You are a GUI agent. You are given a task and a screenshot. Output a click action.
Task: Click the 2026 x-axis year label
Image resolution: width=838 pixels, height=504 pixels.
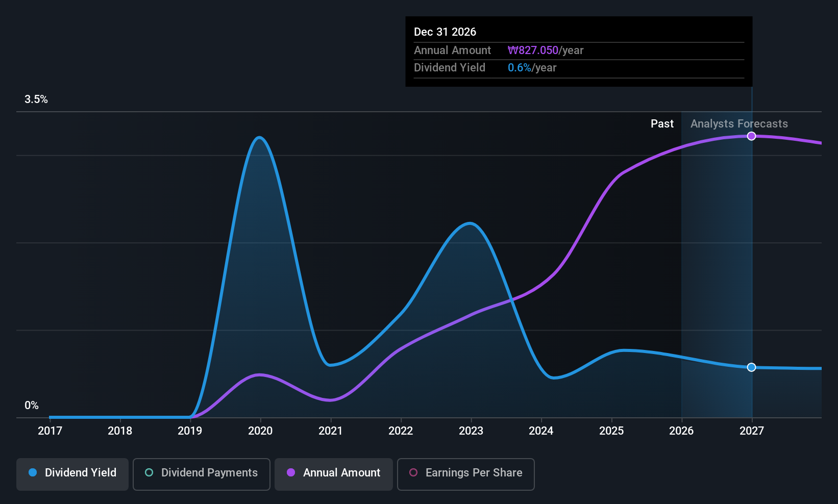point(681,431)
